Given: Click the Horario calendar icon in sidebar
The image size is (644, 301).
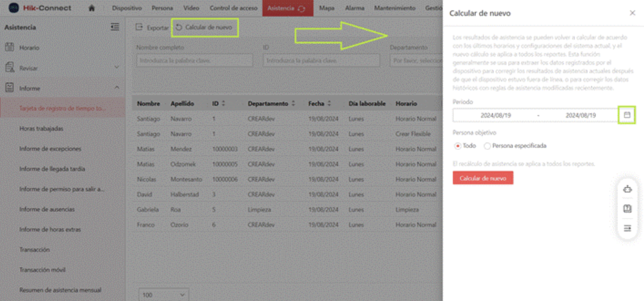Looking at the screenshot, I should [9, 47].
